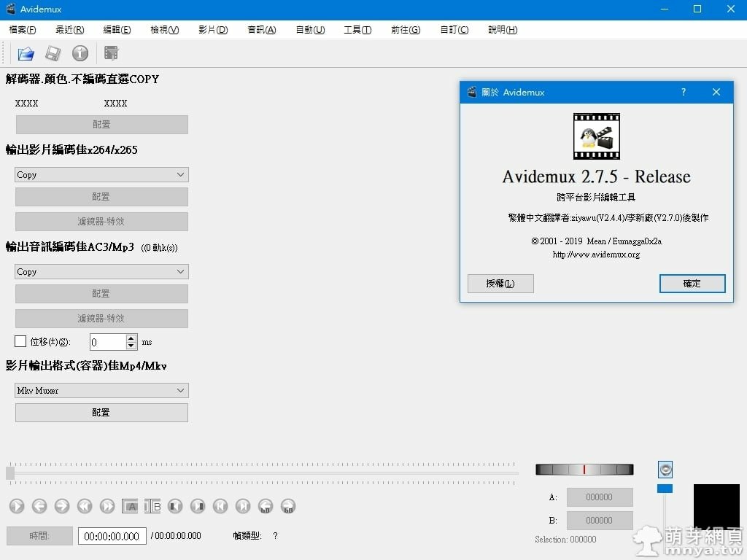Show video information via the info icon
The height and width of the screenshot is (560, 747).
(x=80, y=53)
